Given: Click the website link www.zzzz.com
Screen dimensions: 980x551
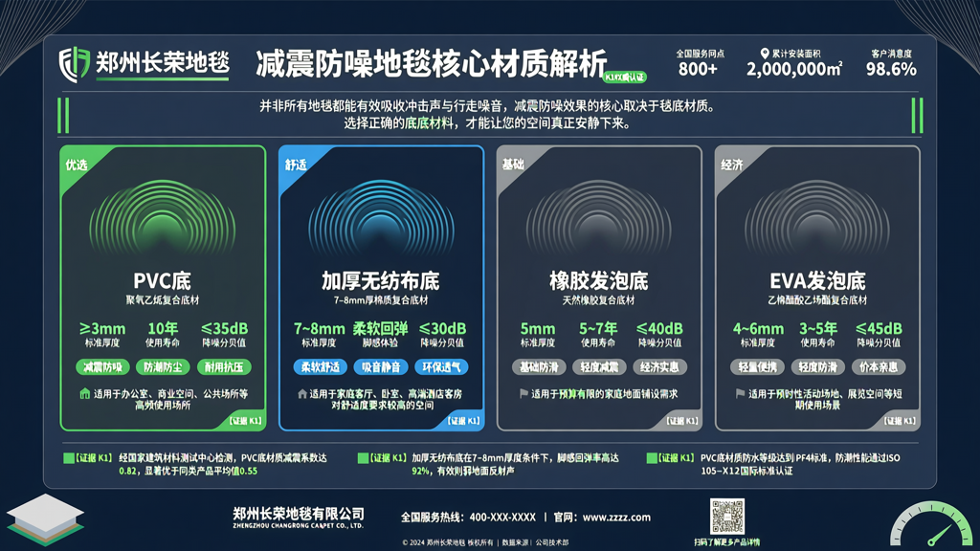Looking at the screenshot, I should (x=616, y=518).
